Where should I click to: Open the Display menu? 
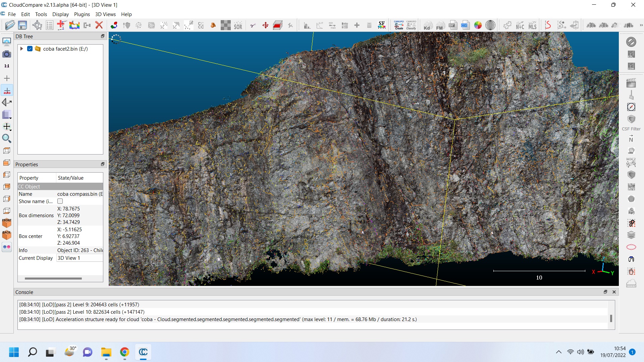59,14
